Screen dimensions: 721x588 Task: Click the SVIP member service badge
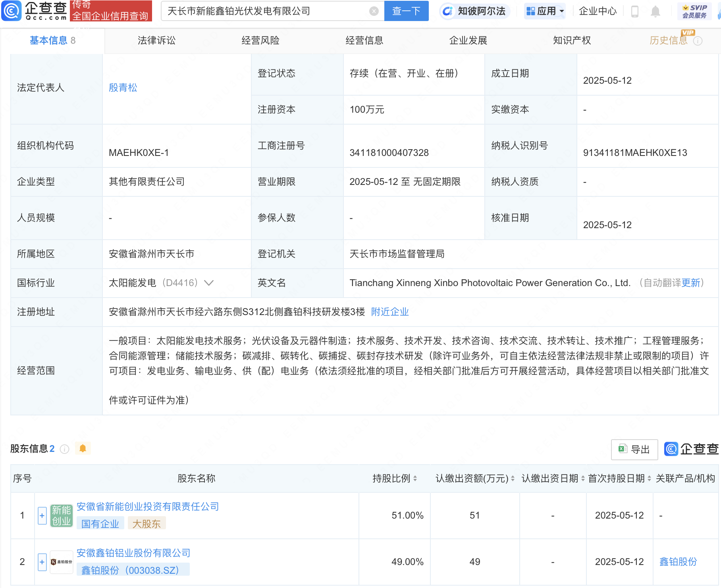click(694, 11)
